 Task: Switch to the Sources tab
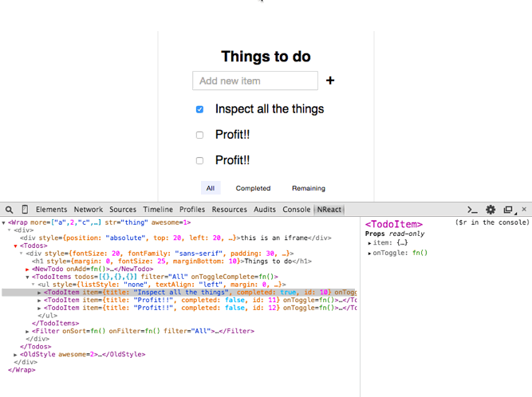coord(123,210)
